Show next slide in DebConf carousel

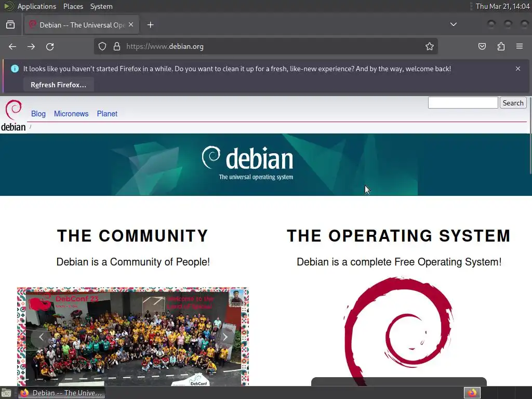pos(225,337)
